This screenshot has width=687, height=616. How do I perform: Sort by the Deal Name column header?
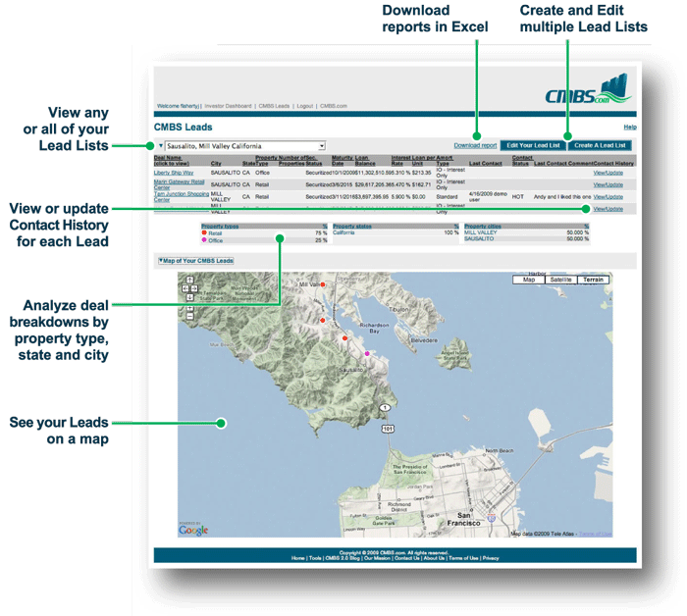coord(172,160)
